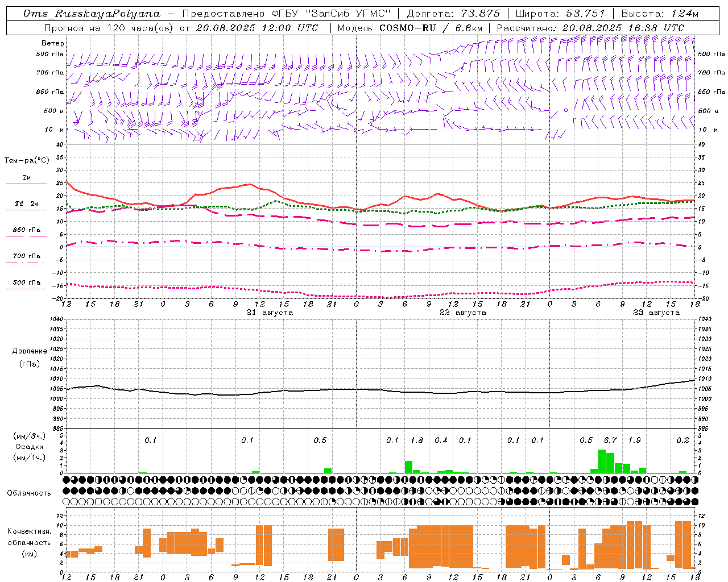This screenshot has height=582, width=728.
Task: Click the (мм/1ч.) precipitation unit label
Action: pos(29,458)
